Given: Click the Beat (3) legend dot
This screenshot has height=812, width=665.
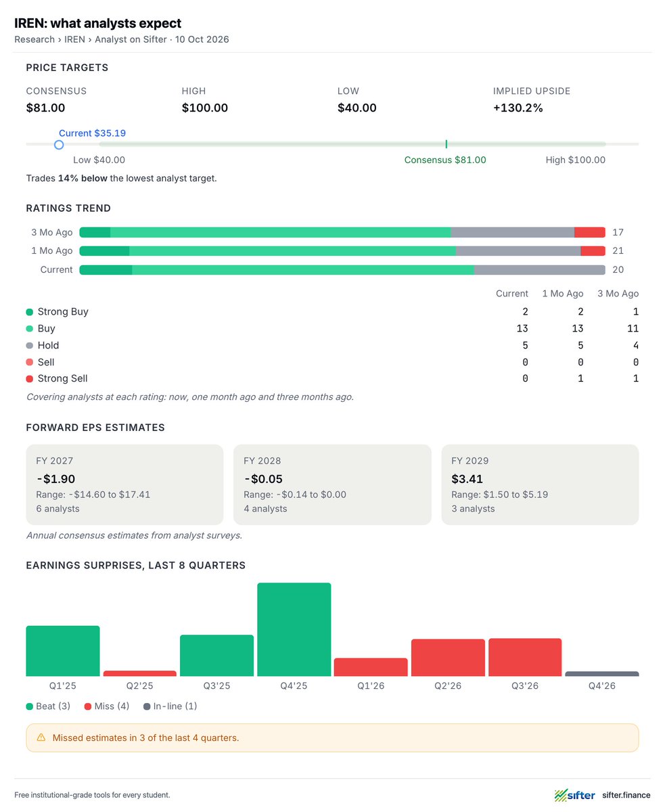Looking at the screenshot, I should click(30, 706).
